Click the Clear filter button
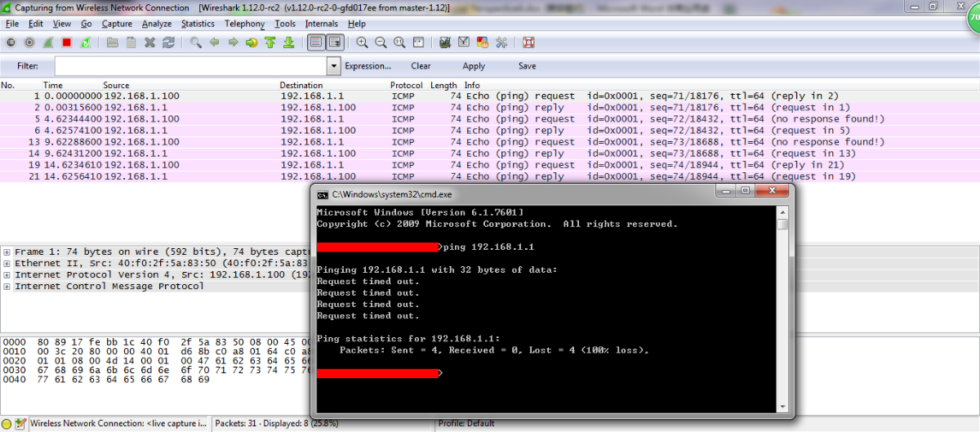This screenshot has width=980, height=432. click(x=421, y=66)
